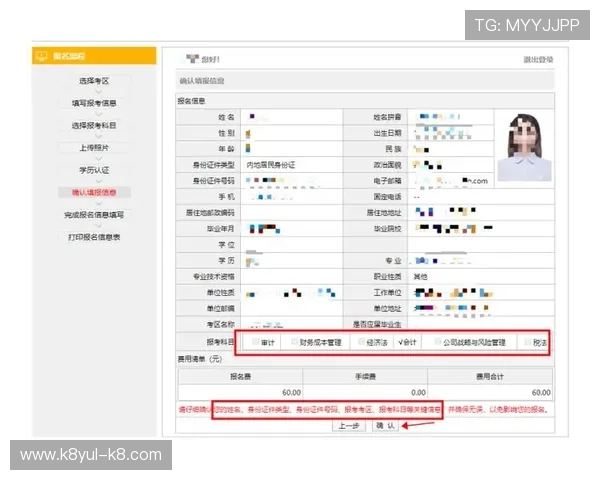Click the 退出登录 link
This screenshot has width=600, height=480.
[x=537, y=60]
